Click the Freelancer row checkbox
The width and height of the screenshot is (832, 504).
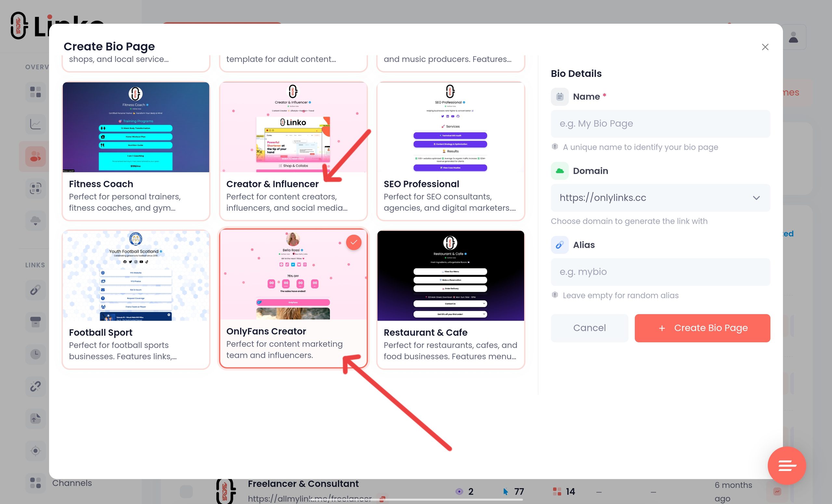(x=186, y=492)
